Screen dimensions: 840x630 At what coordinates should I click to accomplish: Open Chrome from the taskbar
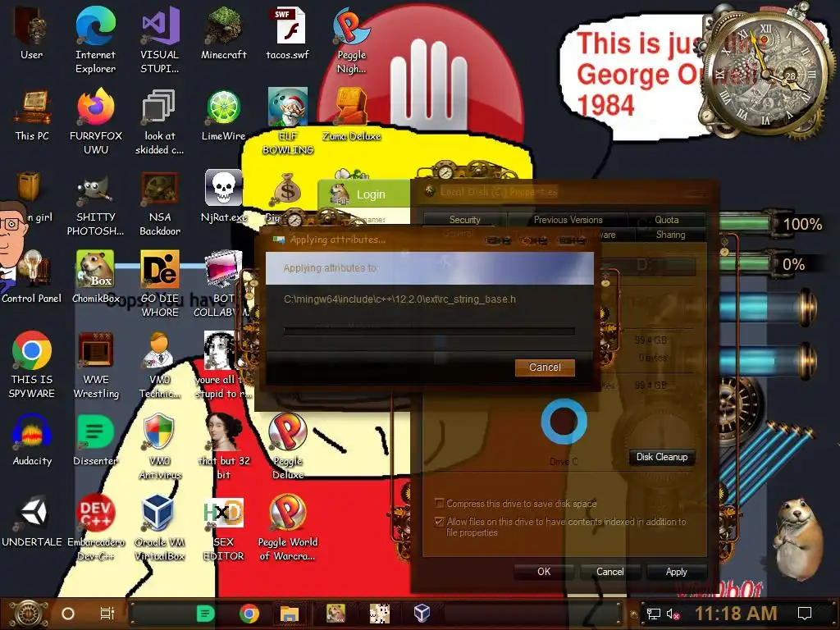[x=249, y=614]
